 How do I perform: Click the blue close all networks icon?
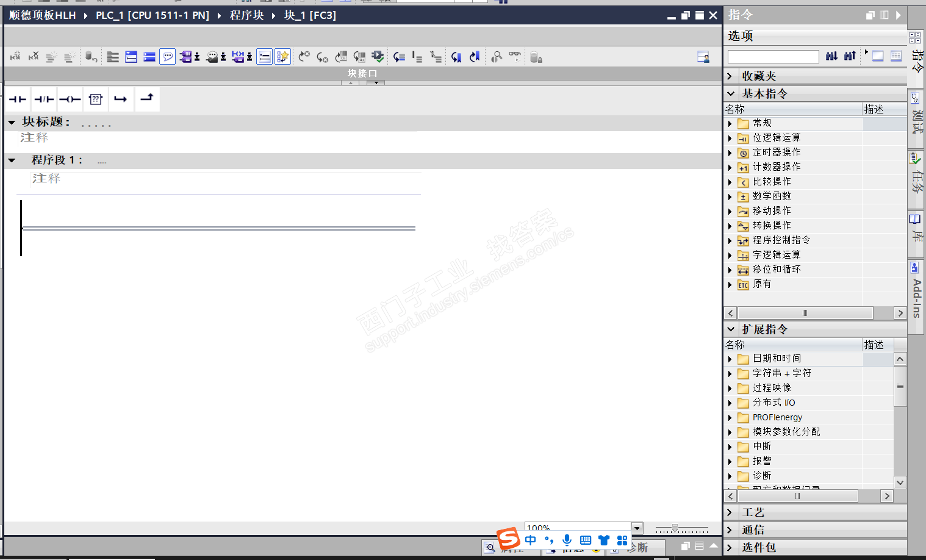[x=149, y=57]
